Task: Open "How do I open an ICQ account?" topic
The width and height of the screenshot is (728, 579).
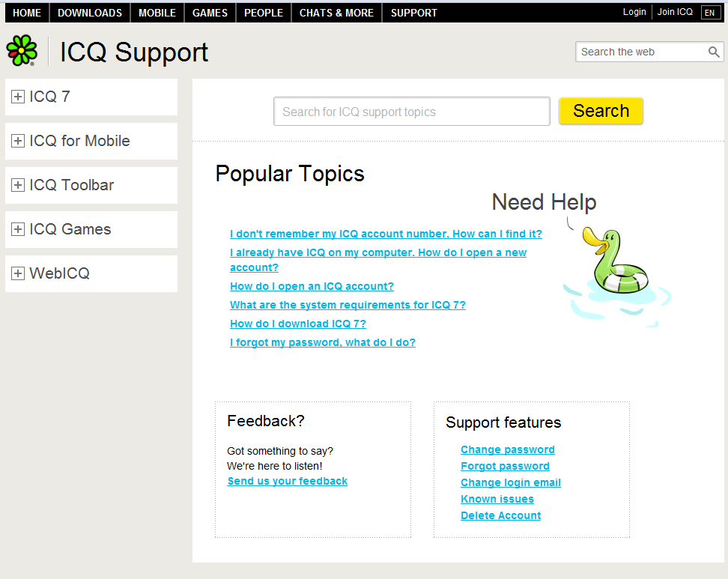Action: click(x=312, y=286)
